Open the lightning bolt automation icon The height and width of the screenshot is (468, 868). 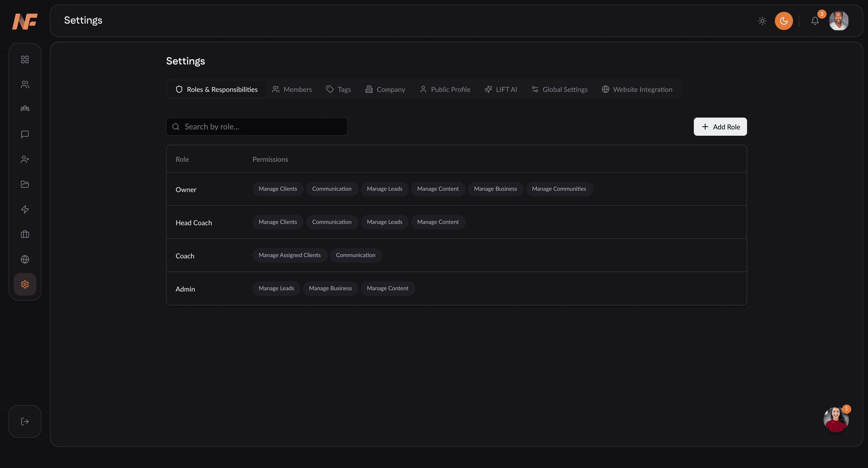pos(25,209)
